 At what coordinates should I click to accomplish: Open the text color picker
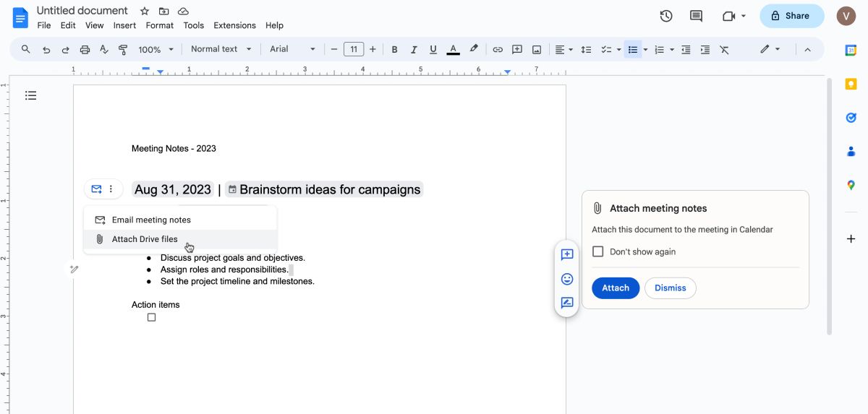pos(453,49)
